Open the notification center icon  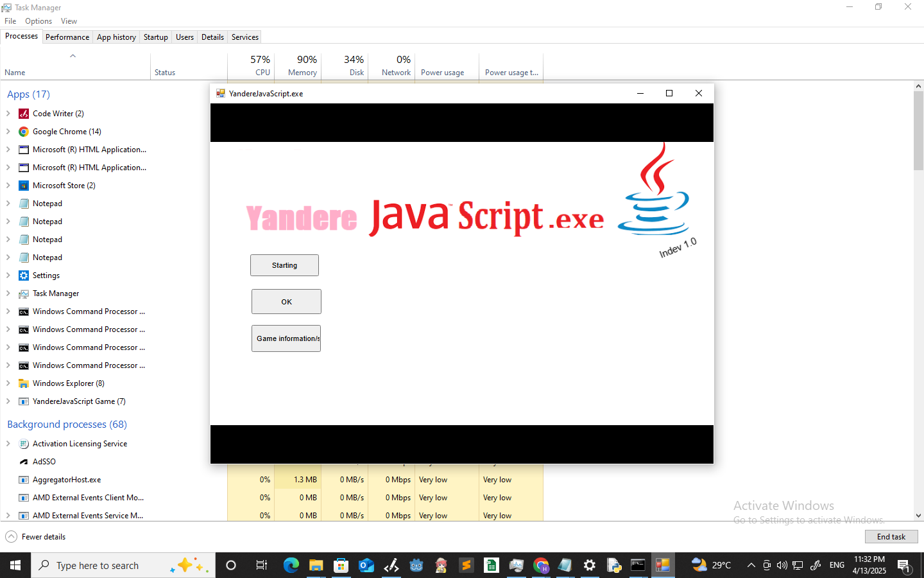click(x=904, y=566)
